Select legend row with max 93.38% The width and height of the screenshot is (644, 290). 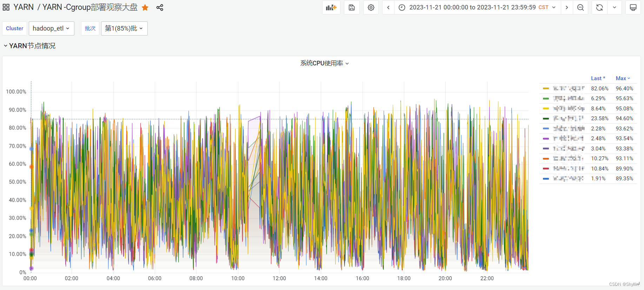coord(588,149)
